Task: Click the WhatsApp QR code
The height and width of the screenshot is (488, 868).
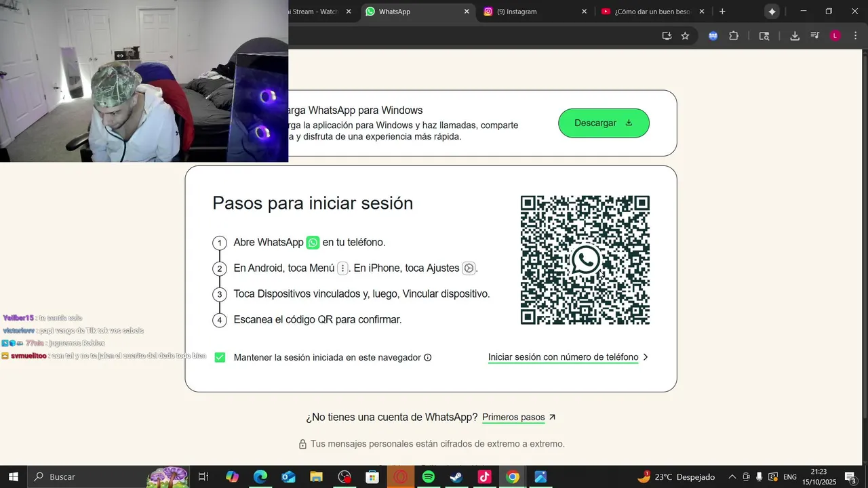Action: pos(585,260)
